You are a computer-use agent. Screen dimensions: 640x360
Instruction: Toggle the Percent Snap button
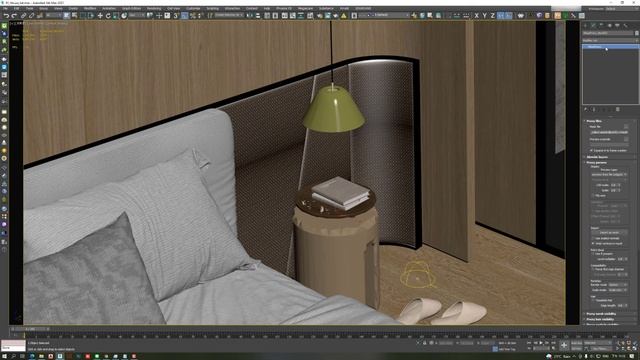[x=193, y=16]
